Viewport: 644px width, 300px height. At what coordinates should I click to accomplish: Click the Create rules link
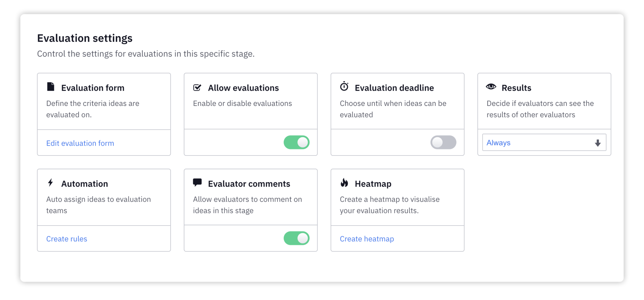tap(67, 239)
